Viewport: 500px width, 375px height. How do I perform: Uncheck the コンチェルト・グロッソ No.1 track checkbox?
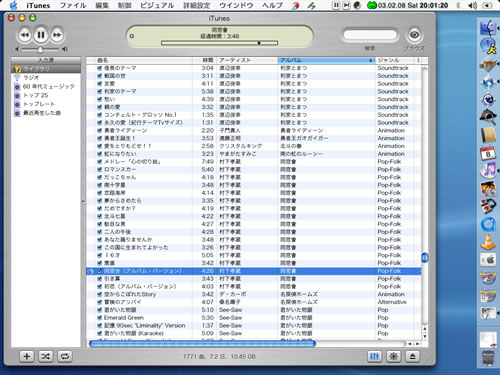[x=99, y=115]
